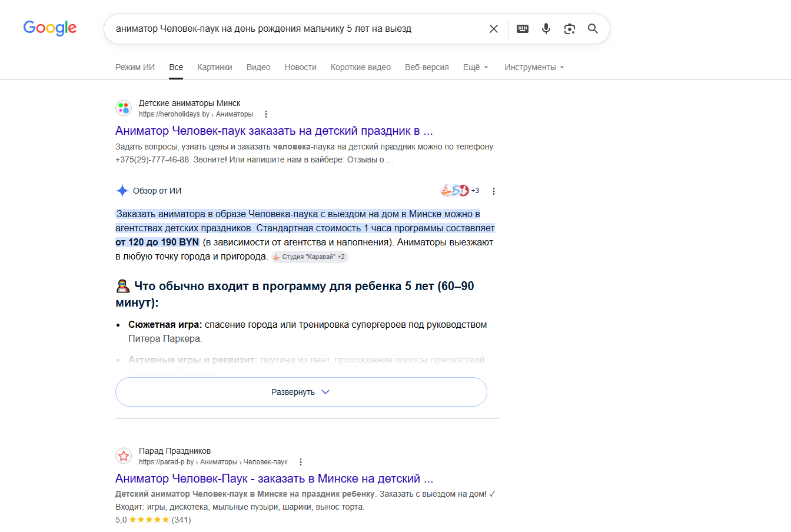Click the 'Сюжетная игра:' bullet text
Viewport: 791px width, 532px height.
[165, 325]
